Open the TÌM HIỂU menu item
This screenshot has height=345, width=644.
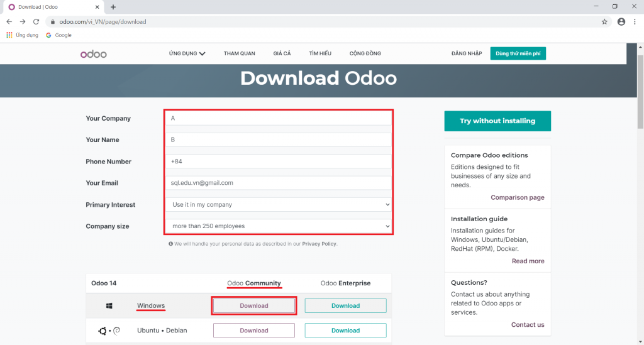[x=320, y=53]
